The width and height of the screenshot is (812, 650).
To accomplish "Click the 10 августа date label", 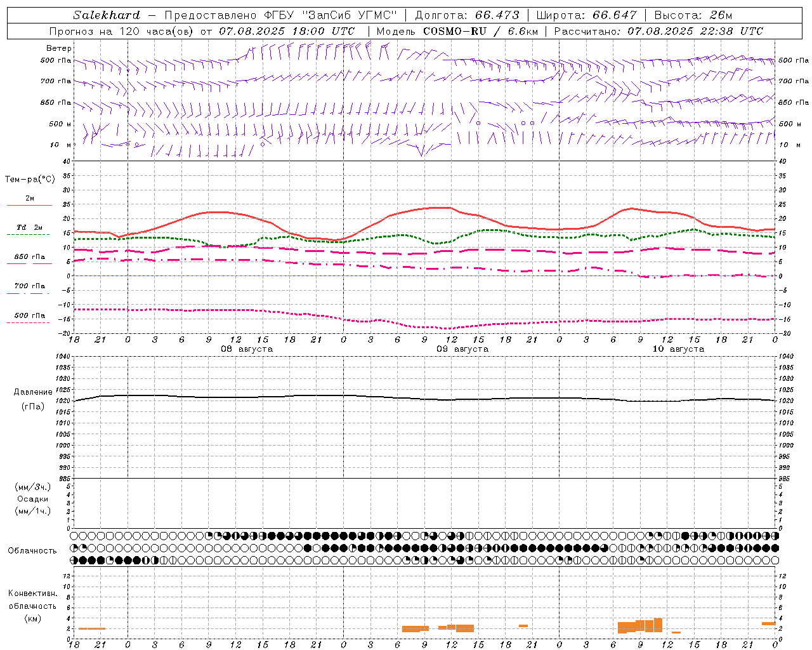I will coord(678,349).
